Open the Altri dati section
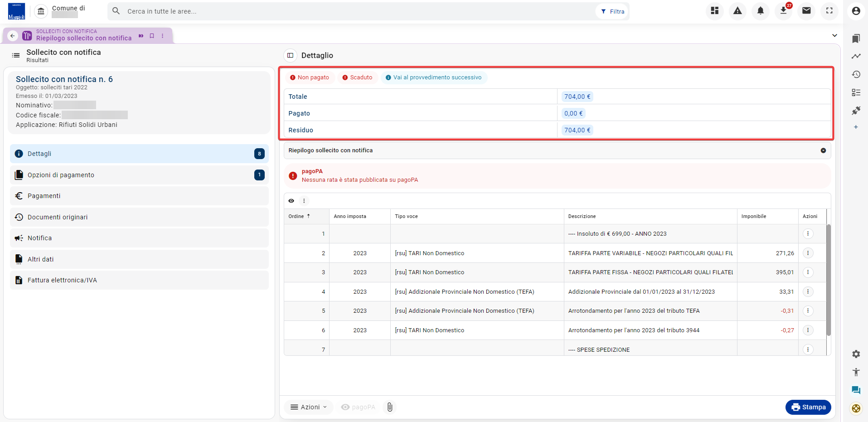Screen dimensions: 868x422 point(139,259)
